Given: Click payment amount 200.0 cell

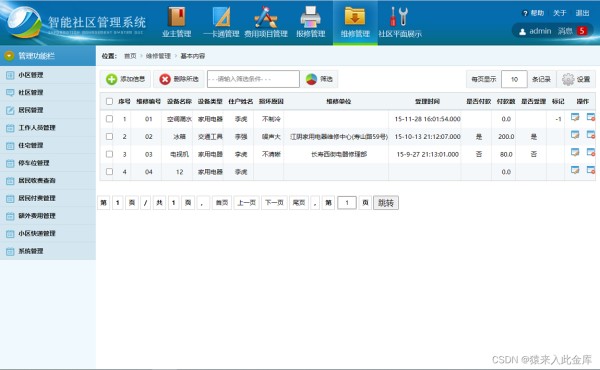Looking at the screenshot, I should [x=506, y=137].
